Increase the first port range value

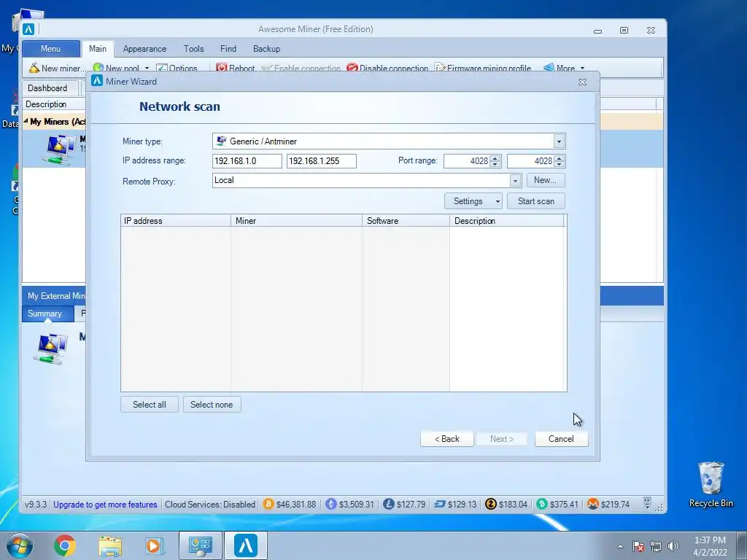[x=495, y=158]
